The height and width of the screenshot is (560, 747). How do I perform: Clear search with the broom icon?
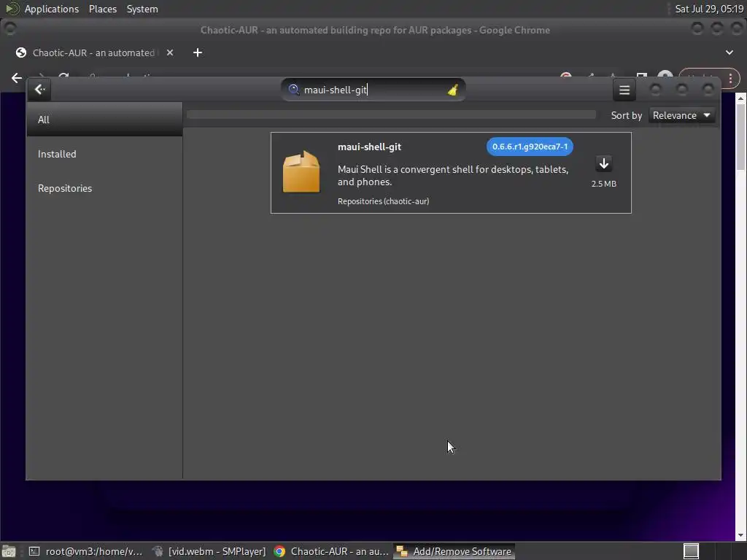pos(452,90)
